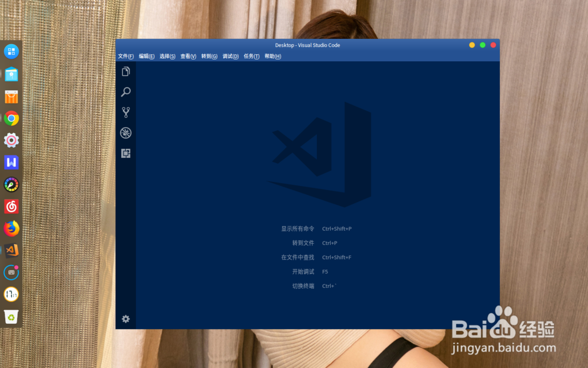Click the 切换终端 label
Viewport: 588px width, 368px height.
point(303,286)
